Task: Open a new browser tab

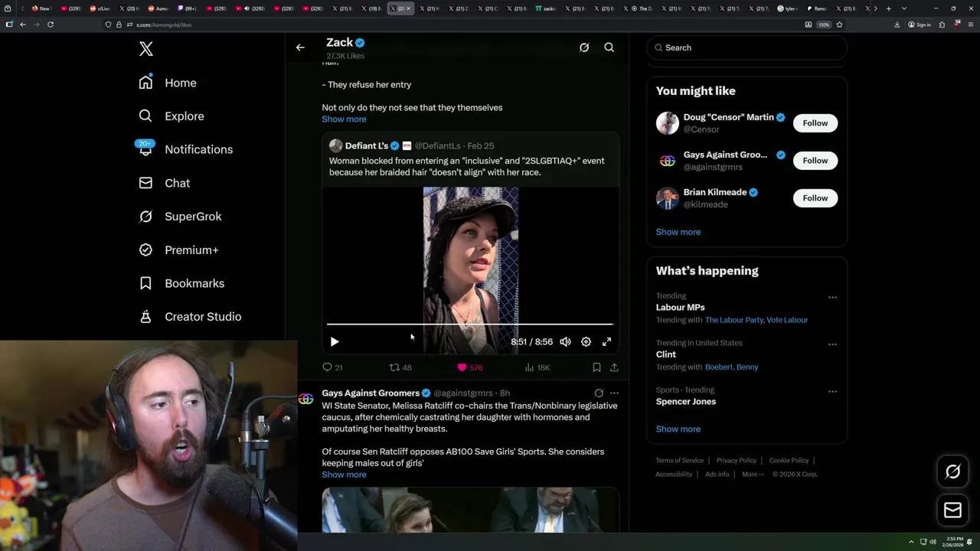Action: tap(888, 8)
